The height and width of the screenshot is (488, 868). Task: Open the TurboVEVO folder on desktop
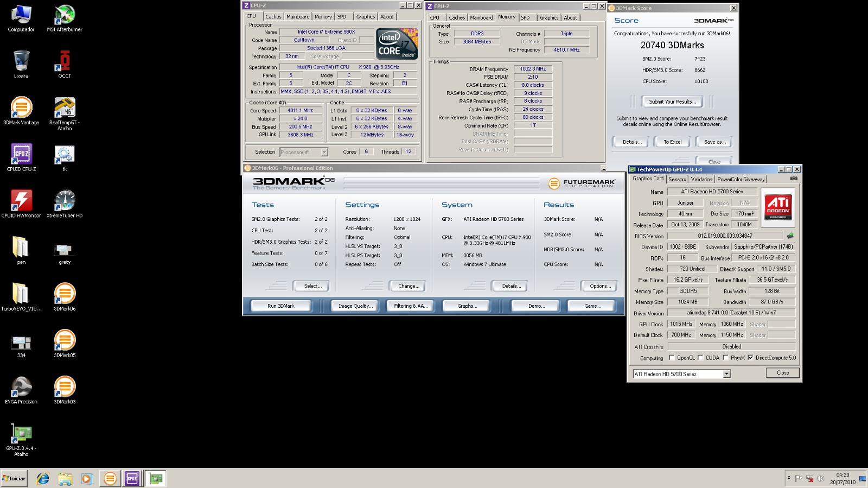21,297
